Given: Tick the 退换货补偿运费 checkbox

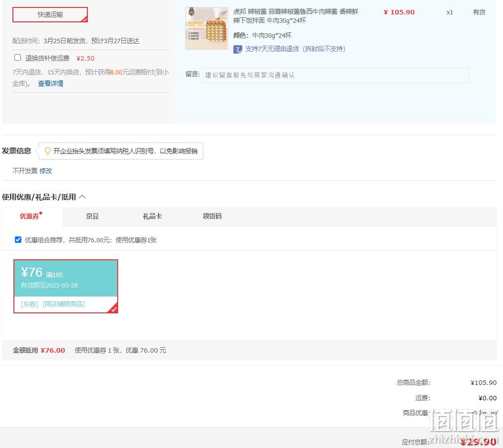Looking at the screenshot, I should coord(18,58).
